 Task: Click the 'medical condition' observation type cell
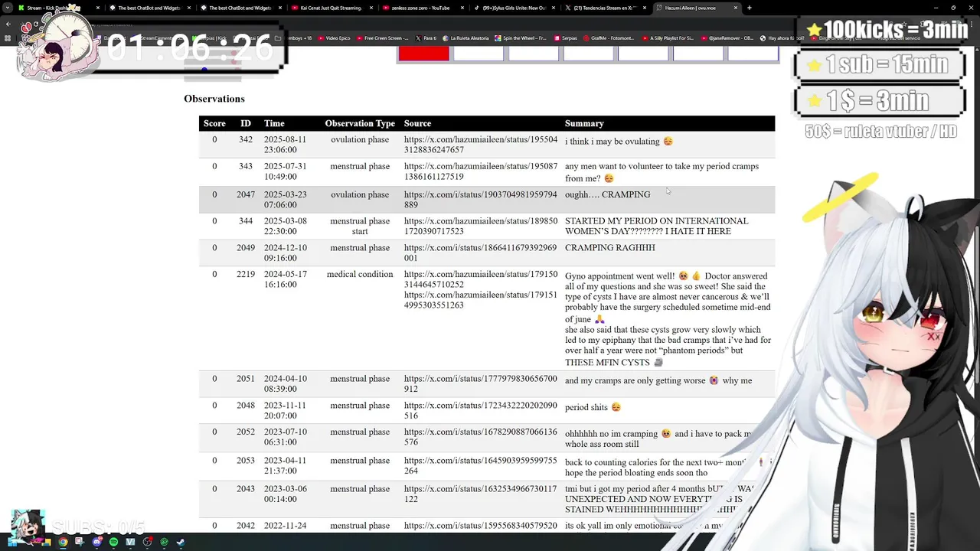click(360, 274)
